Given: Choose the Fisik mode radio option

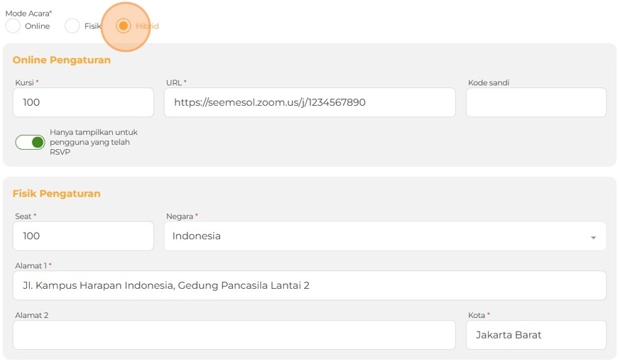Looking at the screenshot, I should click(x=72, y=26).
